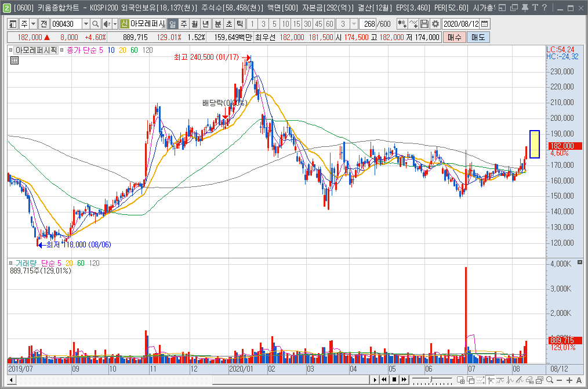
Task: Click the candle count field showing 268
Action: pyautogui.click(x=368, y=24)
